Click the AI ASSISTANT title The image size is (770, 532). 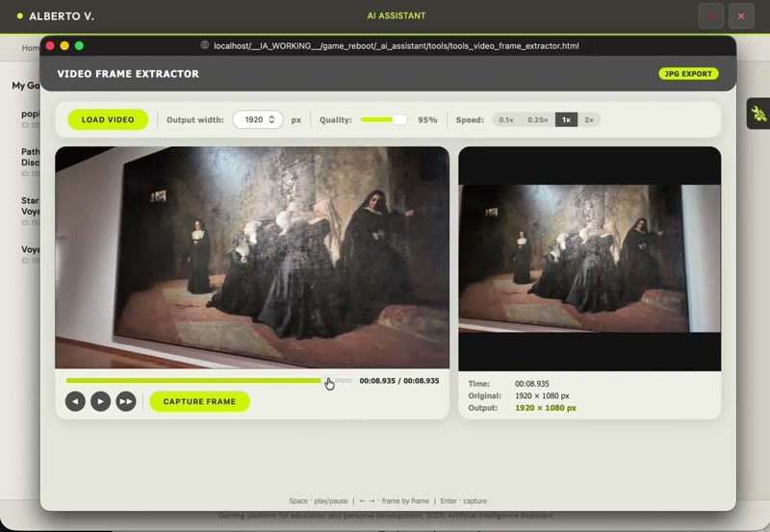(397, 15)
